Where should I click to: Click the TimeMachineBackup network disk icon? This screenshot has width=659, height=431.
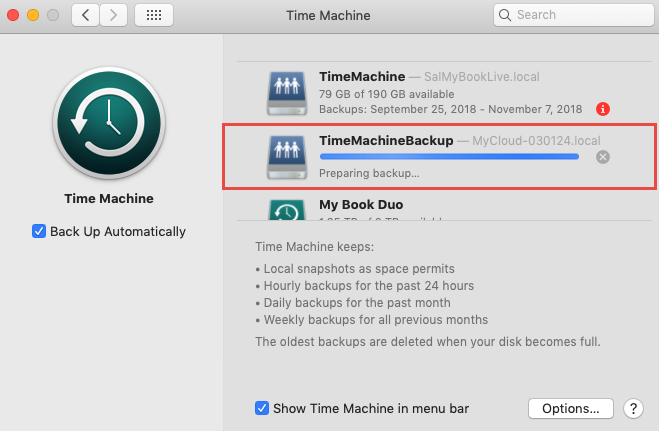click(x=287, y=157)
